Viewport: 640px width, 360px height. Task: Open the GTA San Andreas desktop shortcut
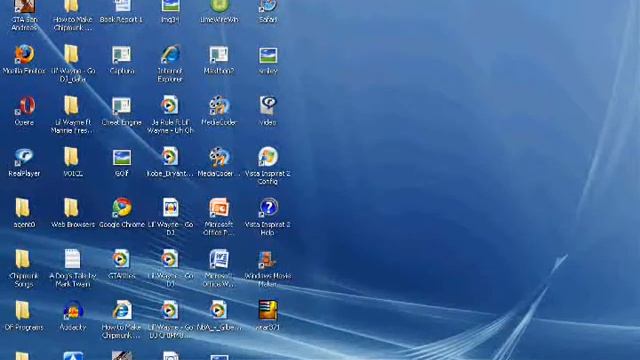(x=24, y=7)
